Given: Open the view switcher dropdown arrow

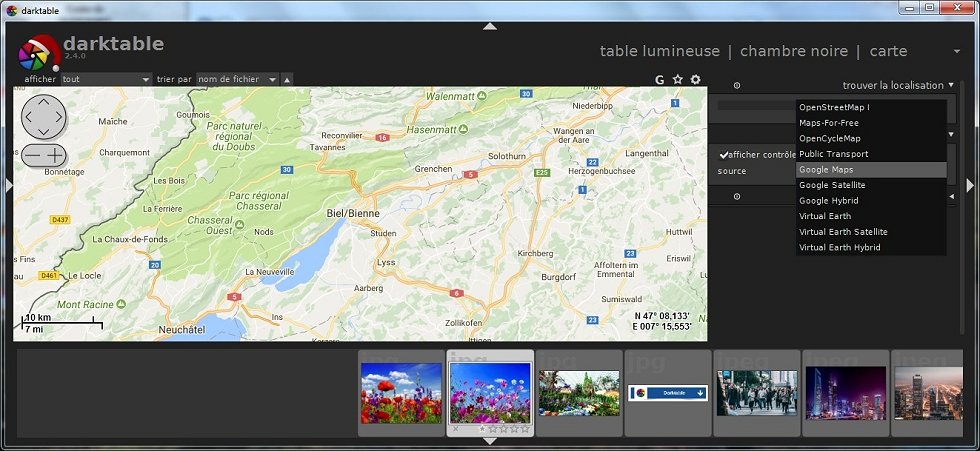Looking at the screenshot, I should [957, 51].
